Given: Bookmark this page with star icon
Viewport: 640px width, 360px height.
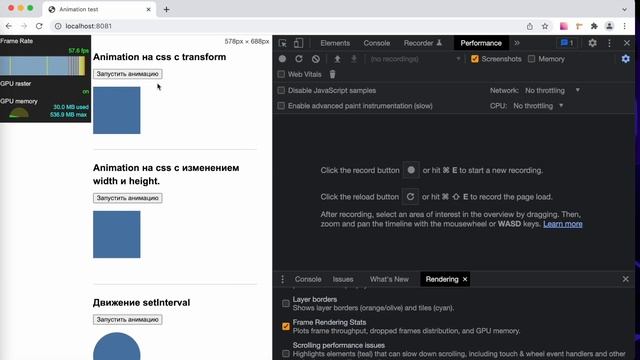Looking at the screenshot, I should (x=545, y=26).
